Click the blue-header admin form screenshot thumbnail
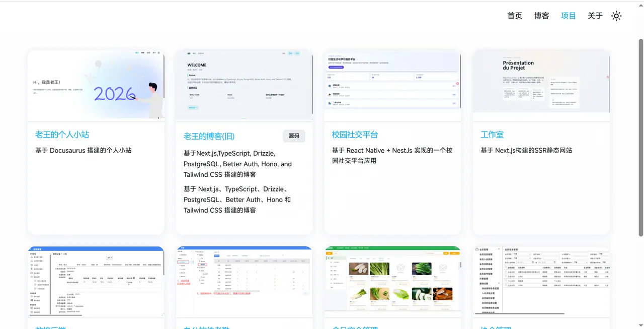 point(96,282)
